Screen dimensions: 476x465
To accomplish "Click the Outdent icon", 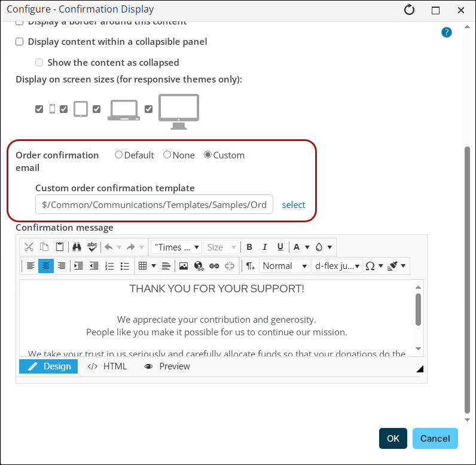I will (x=94, y=266).
